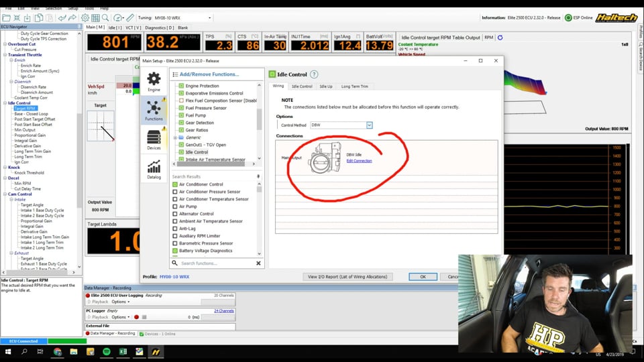The height and width of the screenshot is (362, 644).
Task: Click the undo arrow toolbar icon
Action: coord(62,17)
